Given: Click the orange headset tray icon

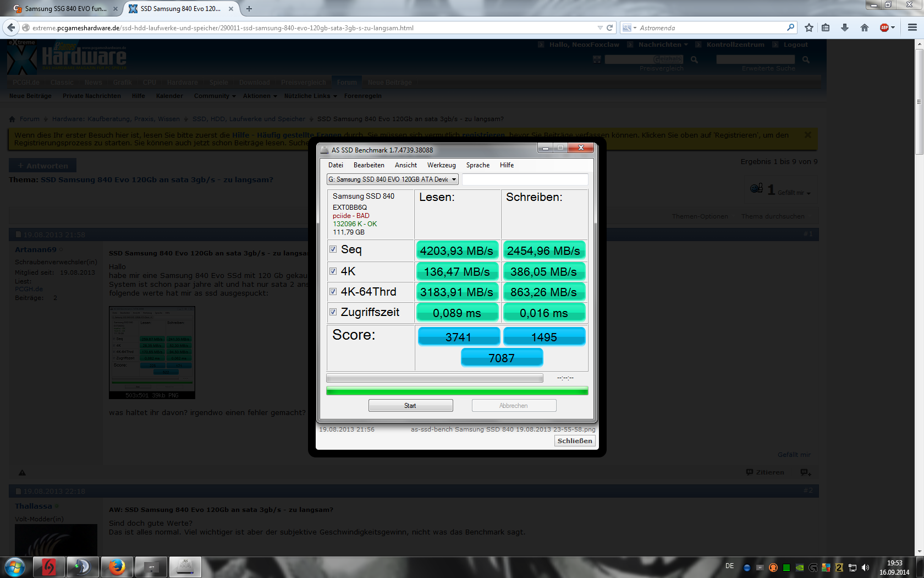Looking at the screenshot, I should pos(773,568).
